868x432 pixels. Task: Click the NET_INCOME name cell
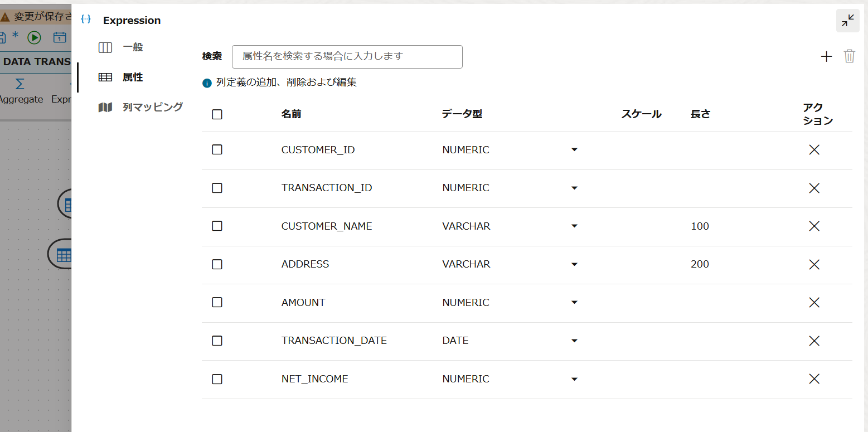click(x=314, y=379)
